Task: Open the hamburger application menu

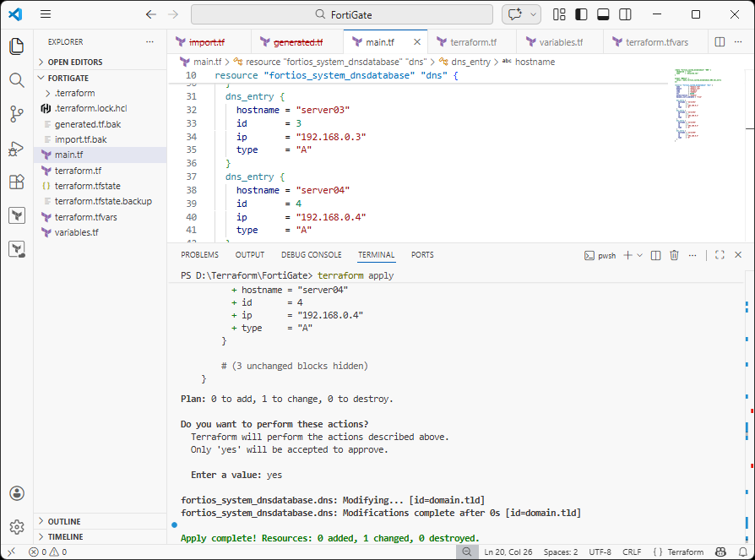Action: (x=46, y=14)
